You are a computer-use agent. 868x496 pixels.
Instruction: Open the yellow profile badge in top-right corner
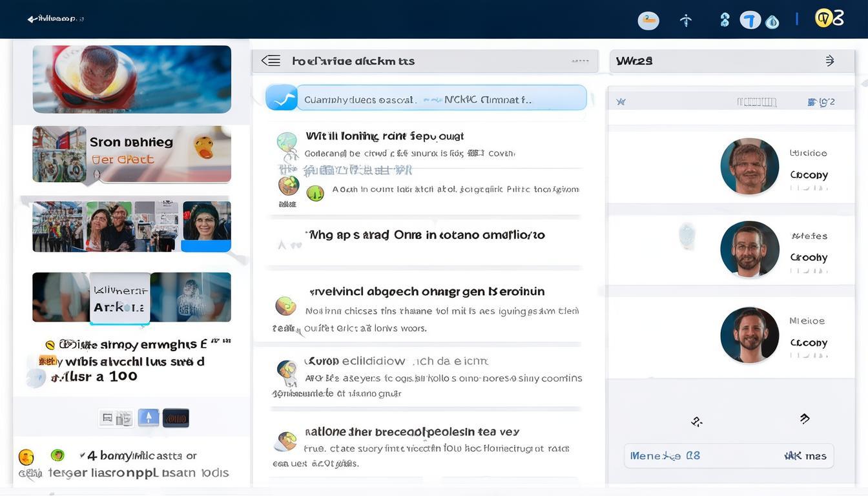click(x=823, y=18)
